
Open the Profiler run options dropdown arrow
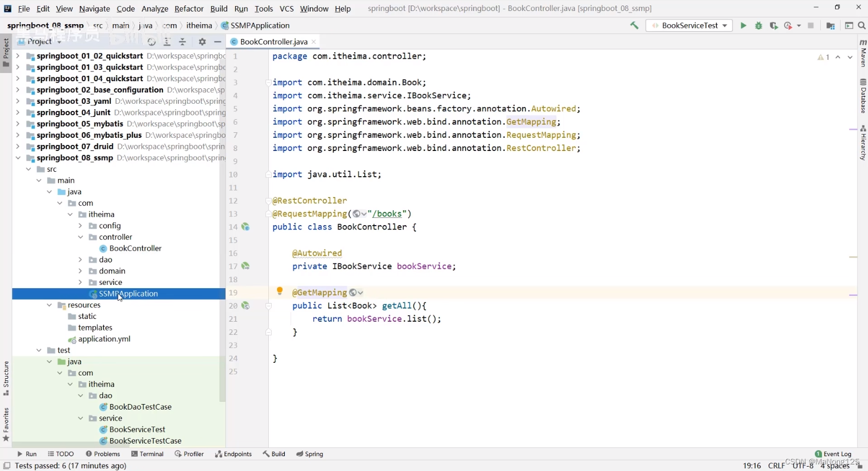click(x=799, y=26)
